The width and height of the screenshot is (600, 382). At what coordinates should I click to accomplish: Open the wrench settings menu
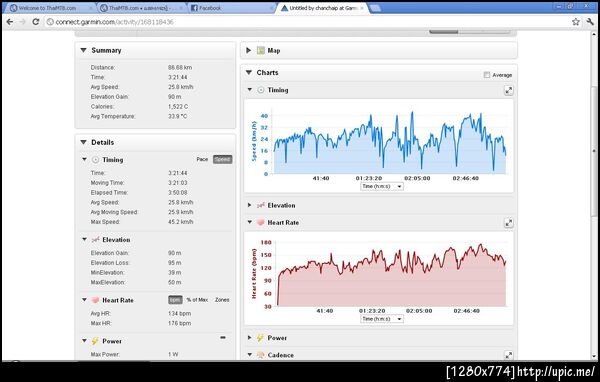coord(590,22)
